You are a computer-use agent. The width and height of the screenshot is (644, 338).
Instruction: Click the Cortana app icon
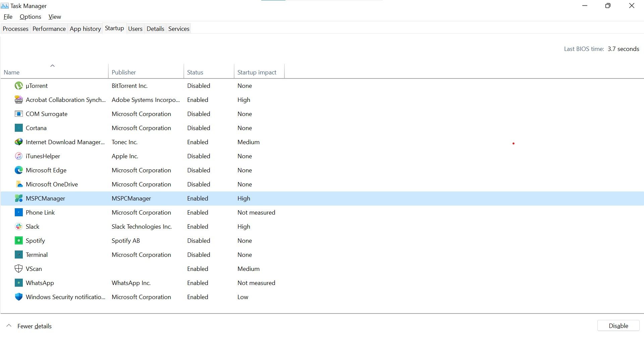[x=19, y=128]
